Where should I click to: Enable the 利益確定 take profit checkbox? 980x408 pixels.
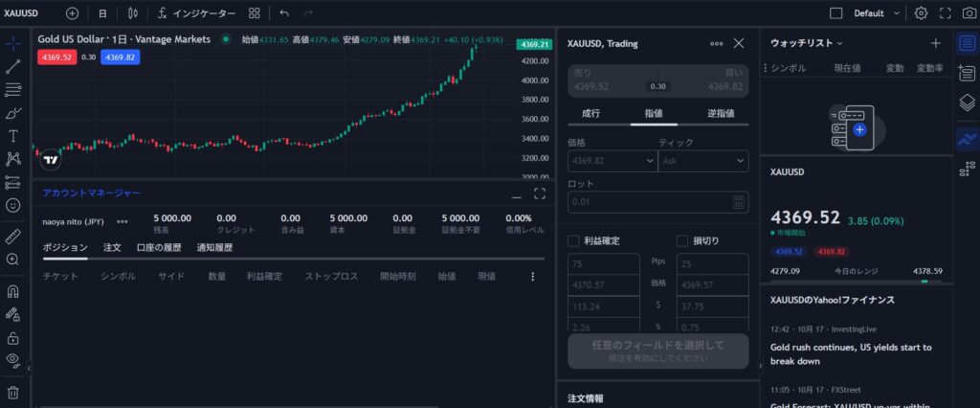(573, 240)
